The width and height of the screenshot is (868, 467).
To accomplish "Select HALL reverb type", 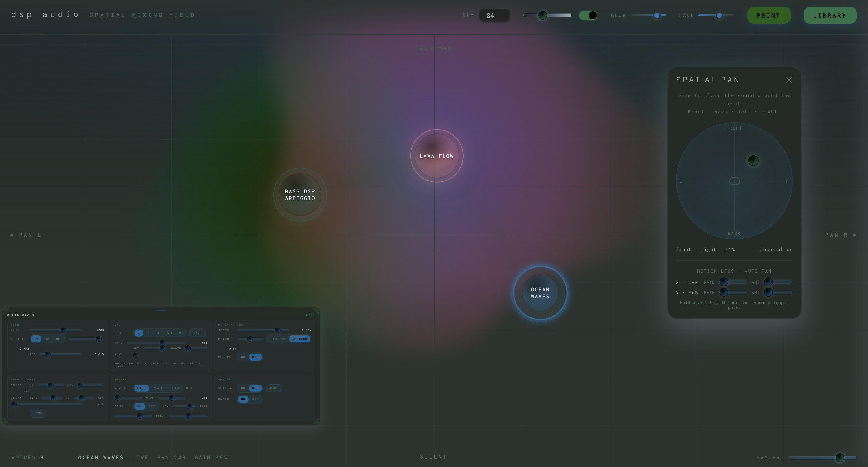I will (x=141, y=388).
